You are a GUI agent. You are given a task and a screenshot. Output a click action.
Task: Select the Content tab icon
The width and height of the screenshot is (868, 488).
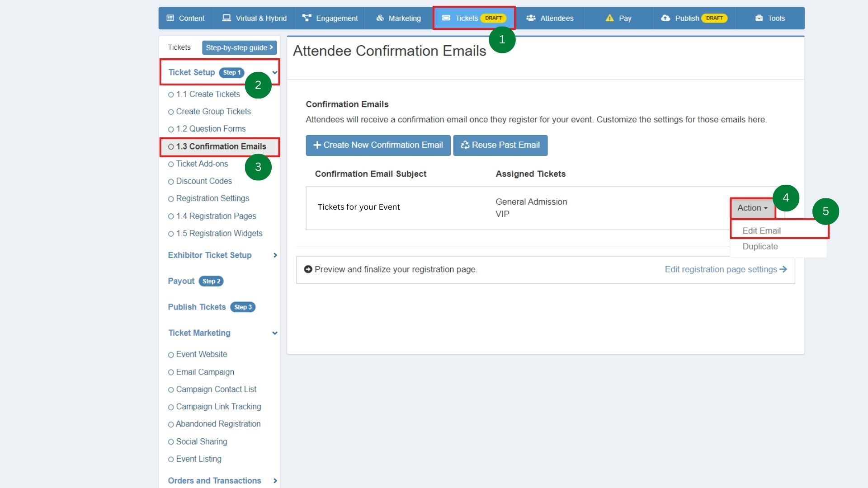[170, 18]
